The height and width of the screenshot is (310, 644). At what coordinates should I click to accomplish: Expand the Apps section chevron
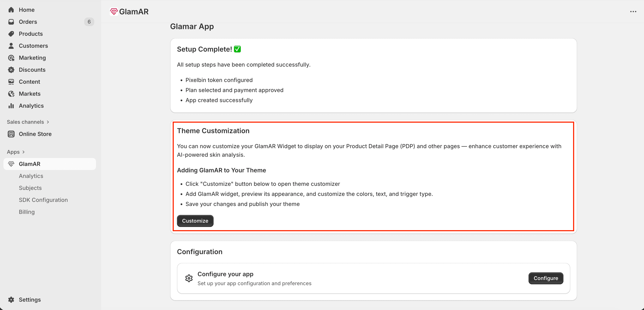(24, 152)
